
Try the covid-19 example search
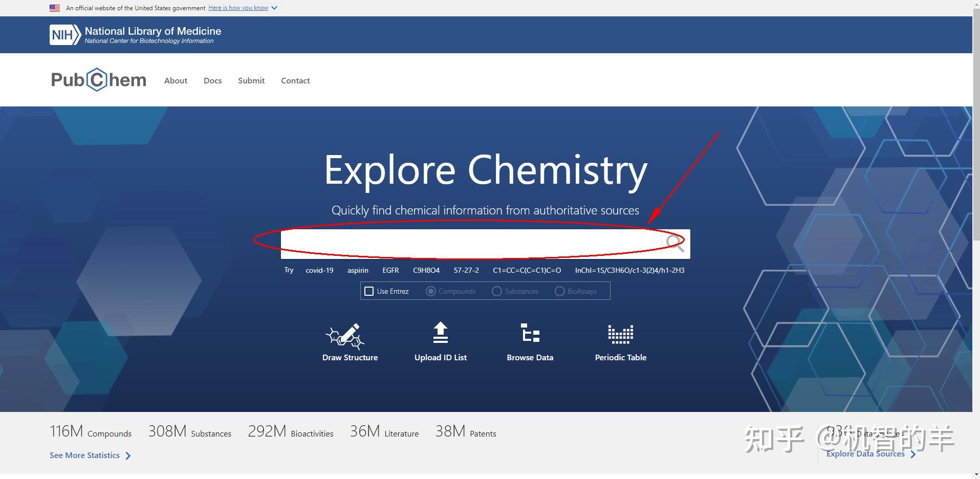coord(319,270)
